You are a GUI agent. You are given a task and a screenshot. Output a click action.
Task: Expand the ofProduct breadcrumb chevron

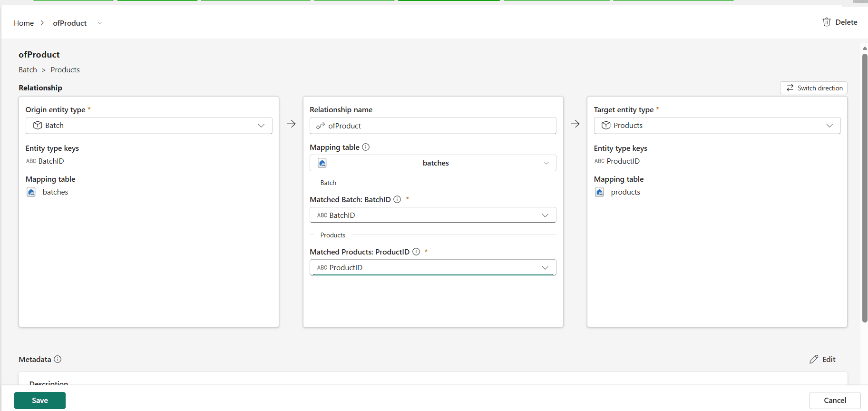pos(99,23)
